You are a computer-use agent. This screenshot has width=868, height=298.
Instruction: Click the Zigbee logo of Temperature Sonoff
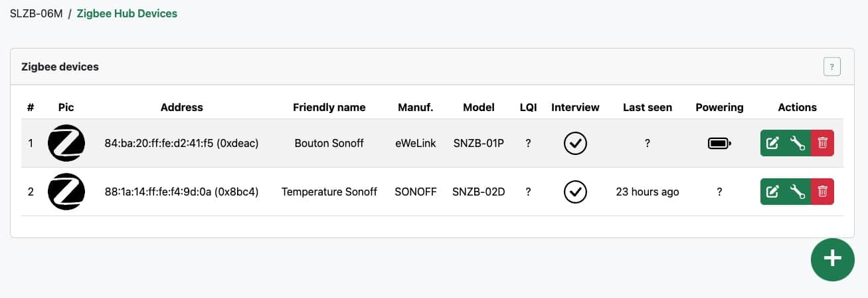(x=66, y=192)
